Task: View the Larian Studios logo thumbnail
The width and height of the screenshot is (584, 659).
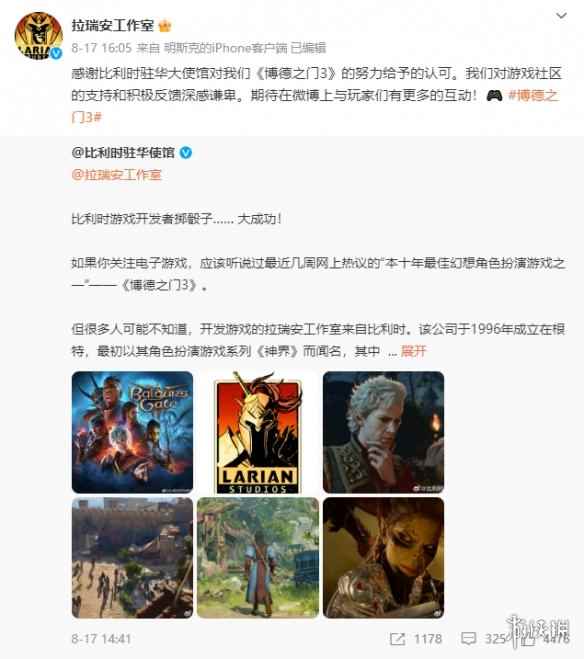Action: pos(258,432)
